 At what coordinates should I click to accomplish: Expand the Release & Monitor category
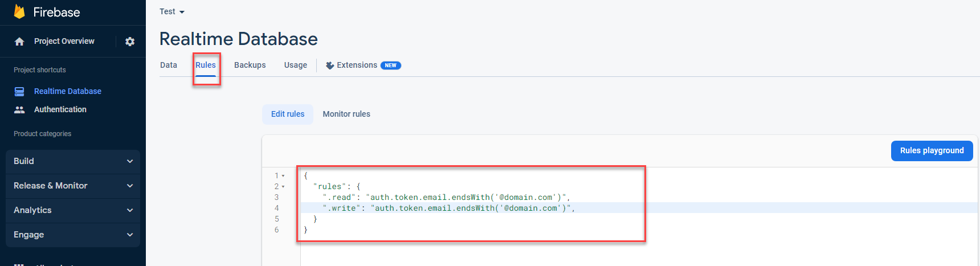[x=73, y=186]
